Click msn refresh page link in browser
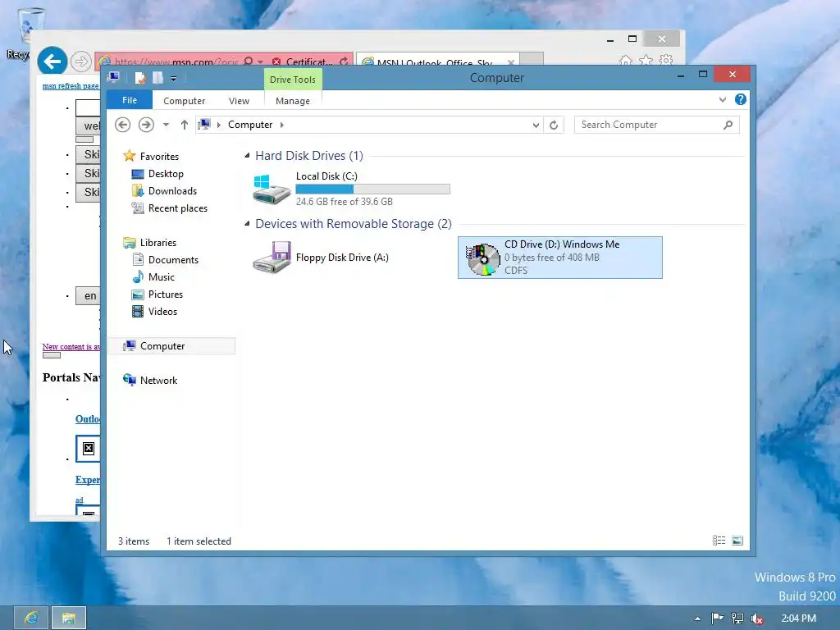 click(71, 85)
